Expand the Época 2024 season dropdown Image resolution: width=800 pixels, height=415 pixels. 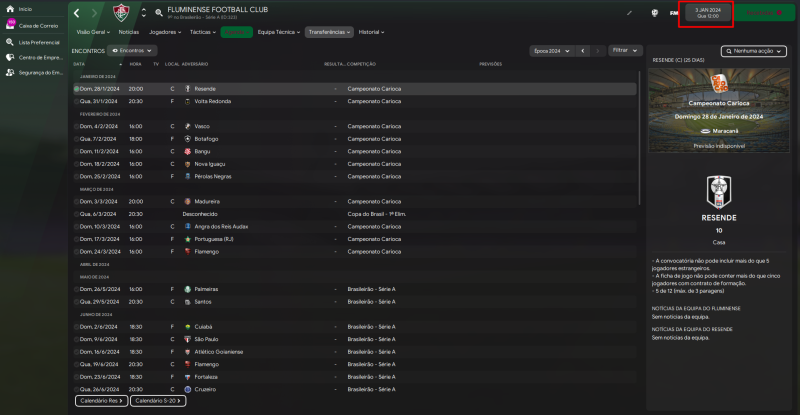566,50
